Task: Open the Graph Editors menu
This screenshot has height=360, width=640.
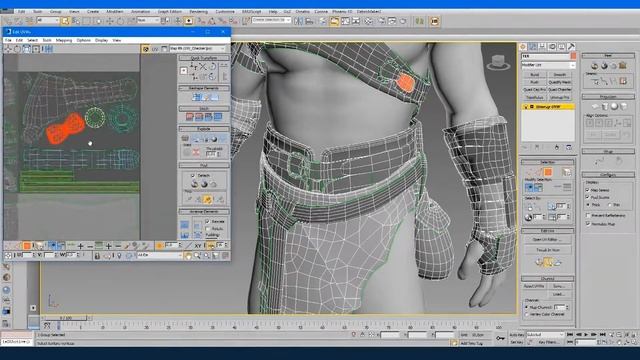Action: [x=170, y=11]
